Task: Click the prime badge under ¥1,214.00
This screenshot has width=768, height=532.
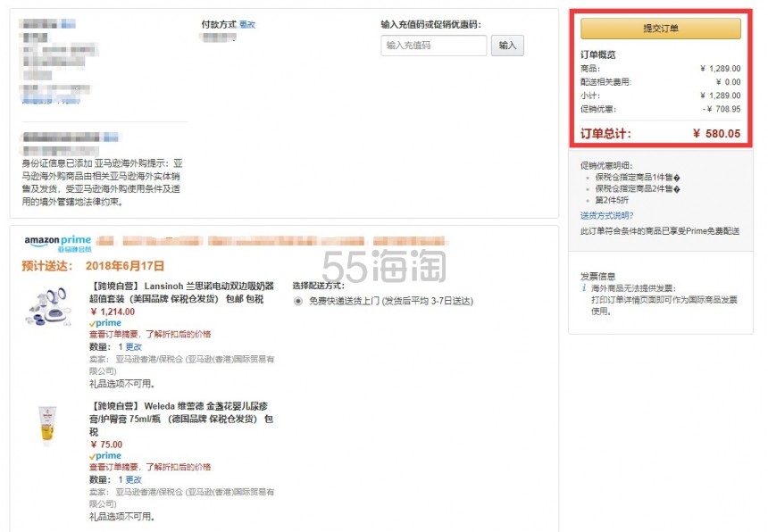Action: (x=105, y=323)
